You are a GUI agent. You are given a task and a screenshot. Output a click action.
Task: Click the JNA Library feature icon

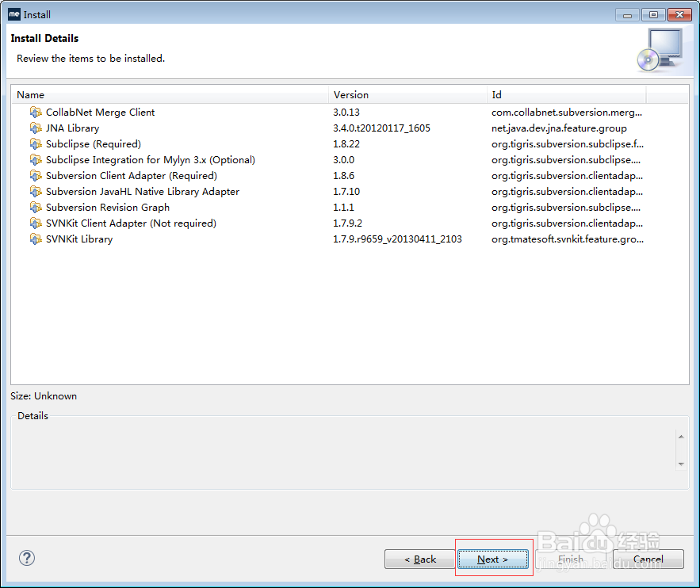[36, 128]
